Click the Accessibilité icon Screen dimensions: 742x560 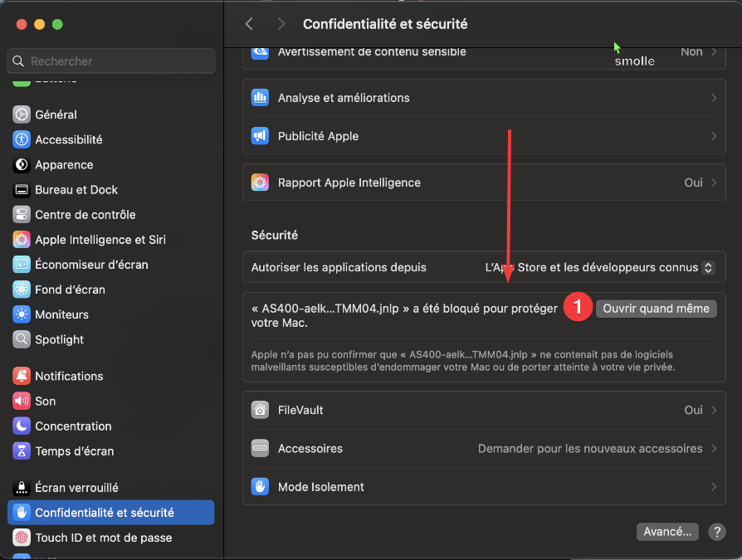coord(22,139)
